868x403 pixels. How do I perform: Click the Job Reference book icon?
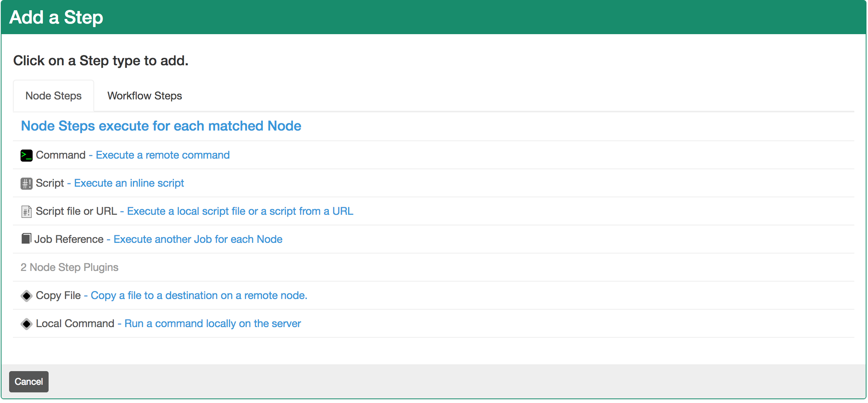(x=26, y=239)
